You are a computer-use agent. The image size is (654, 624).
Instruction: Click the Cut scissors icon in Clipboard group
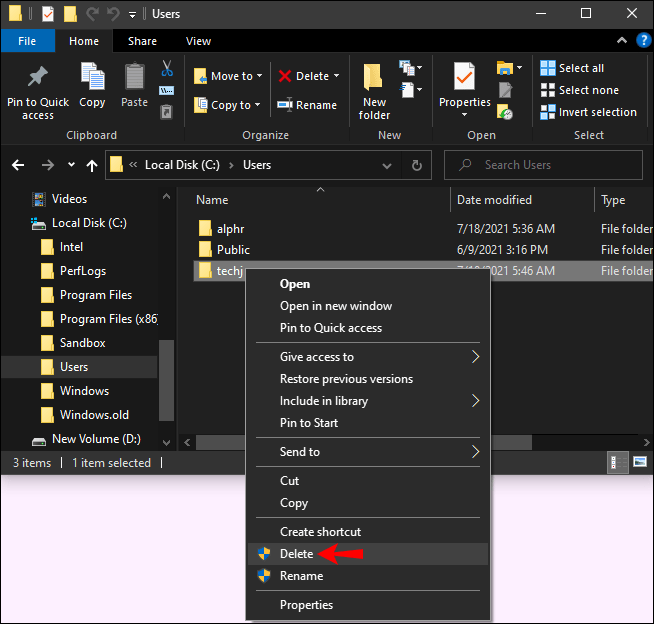(167, 68)
